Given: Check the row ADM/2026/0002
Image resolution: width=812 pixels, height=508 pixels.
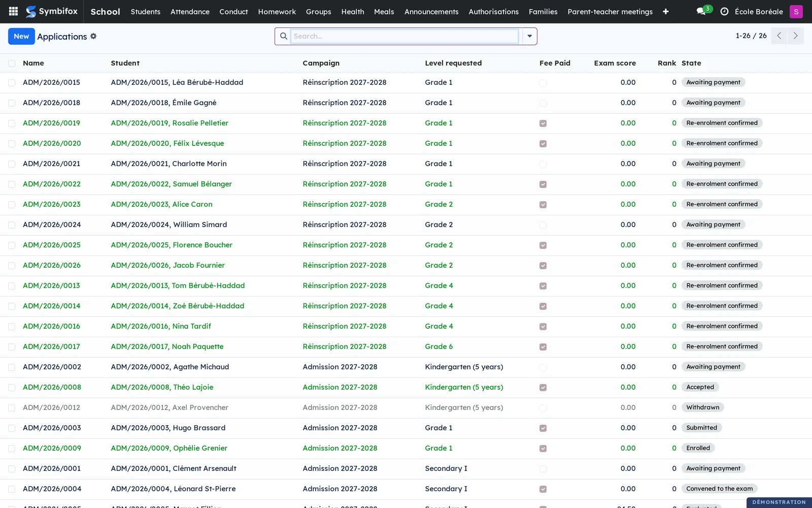Looking at the screenshot, I should tap(12, 367).
